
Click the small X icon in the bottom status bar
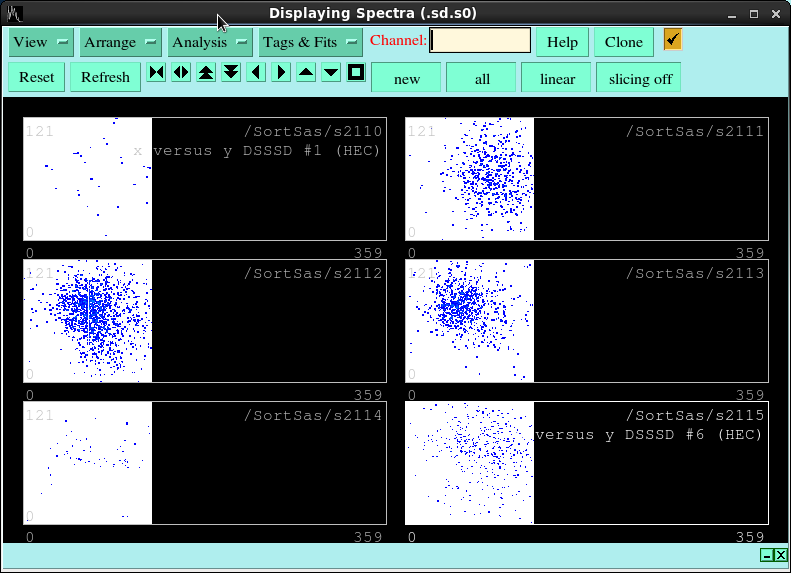pos(780,555)
